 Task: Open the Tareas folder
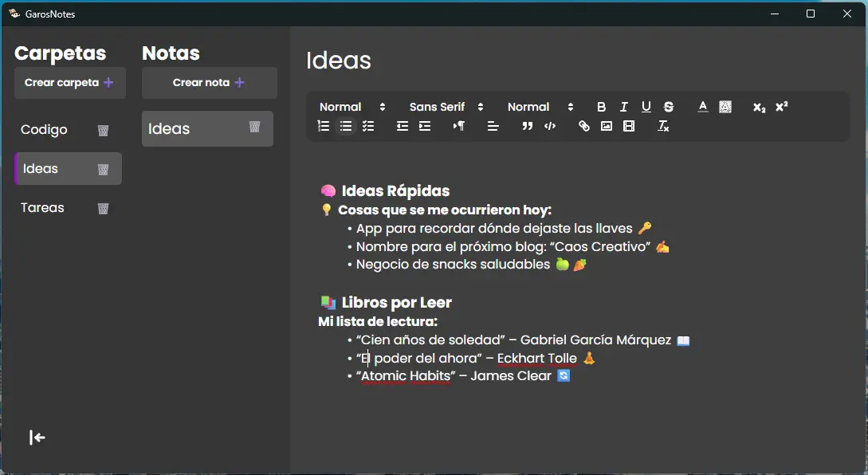coord(42,207)
